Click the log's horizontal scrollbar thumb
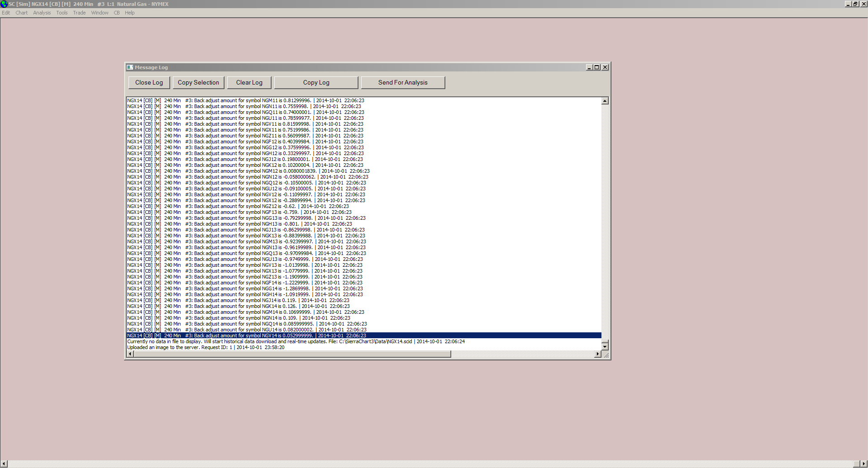The image size is (868, 468). 292,354
